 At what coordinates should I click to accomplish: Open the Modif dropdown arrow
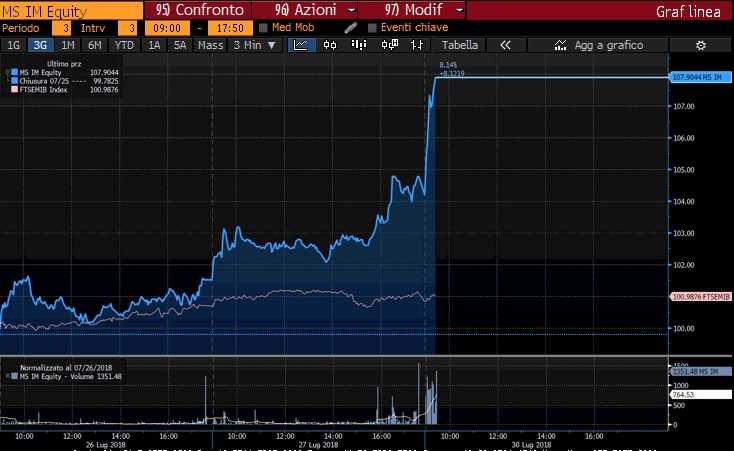tap(458, 10)
